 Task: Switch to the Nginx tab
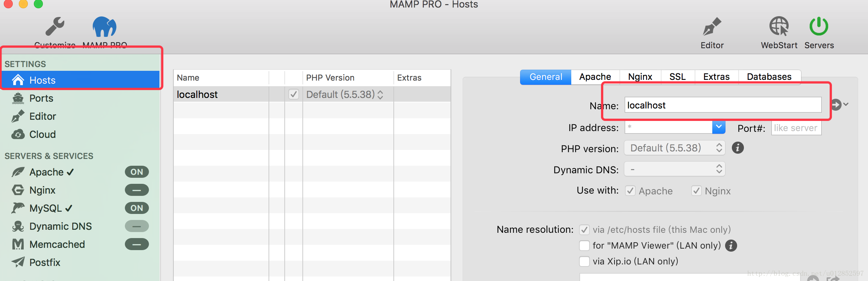coord(640,77)
